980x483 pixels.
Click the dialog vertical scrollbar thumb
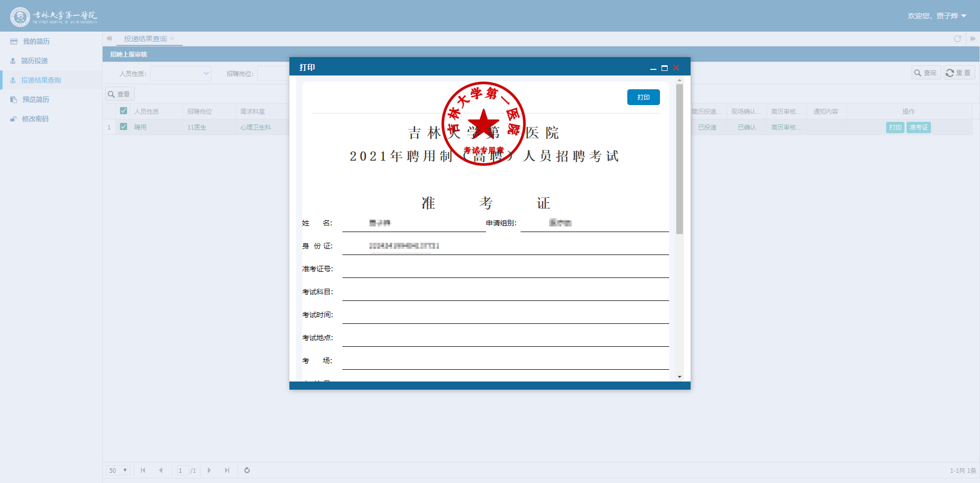tap(679, 158)
